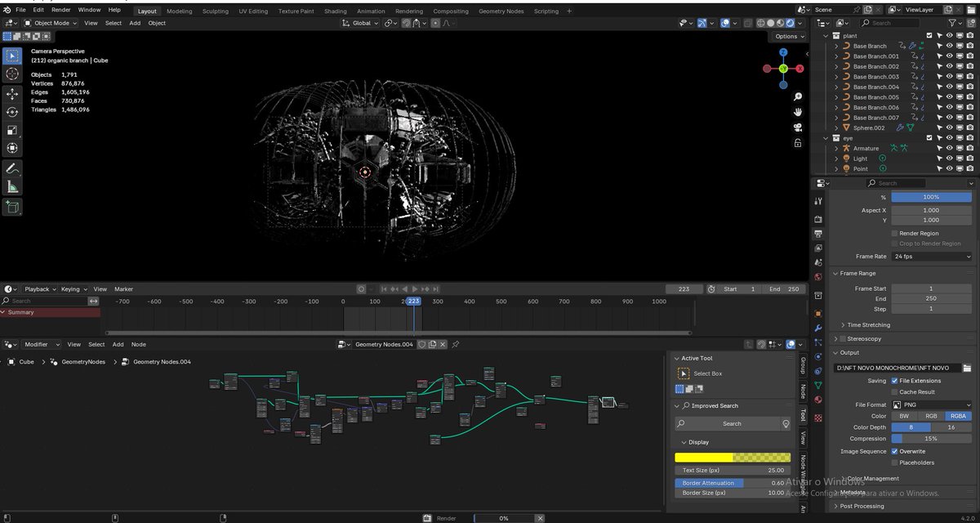Uncheck the eye collection checkbox
980x523 pixels.
pos(929,138)
